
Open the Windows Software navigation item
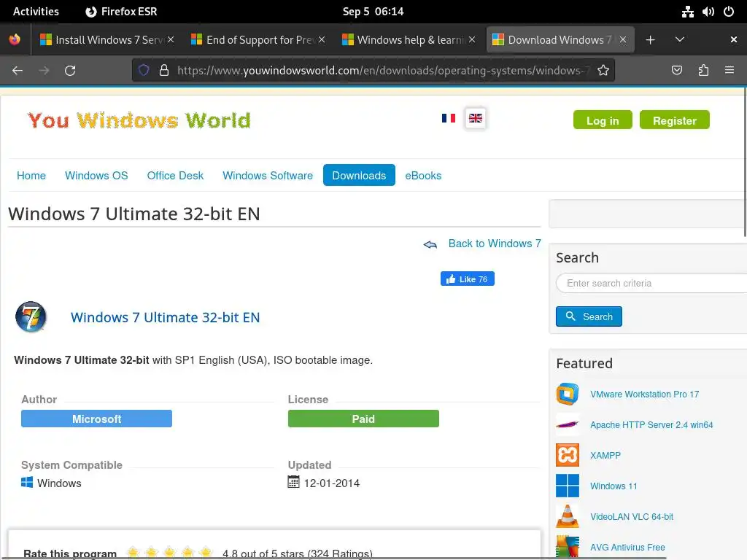tap(268, 175)
